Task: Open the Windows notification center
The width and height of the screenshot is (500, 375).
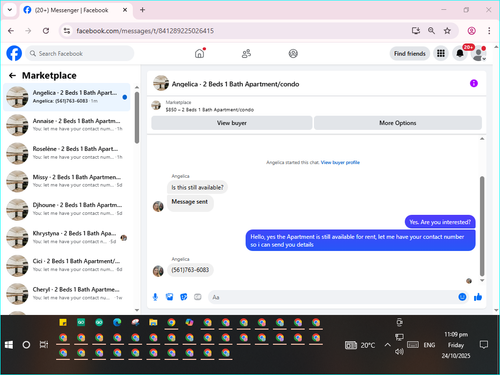Action: pos(483,345)
